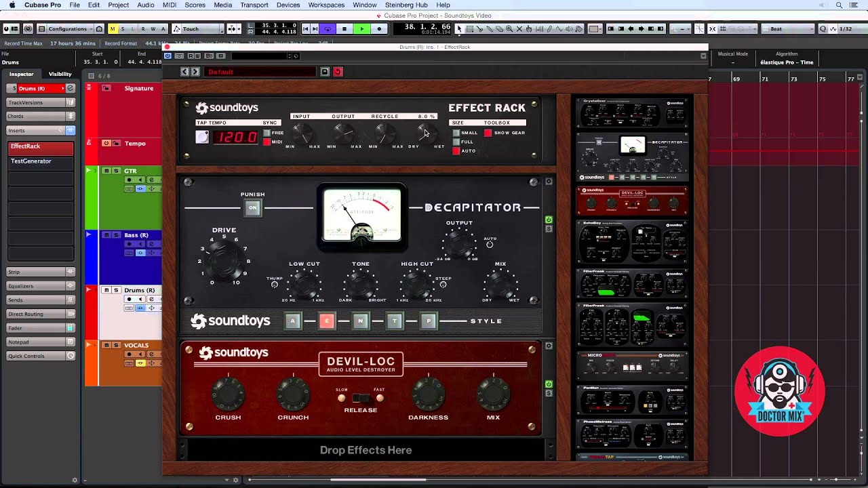Click record enable on Drums (R) track

[130, 300]
